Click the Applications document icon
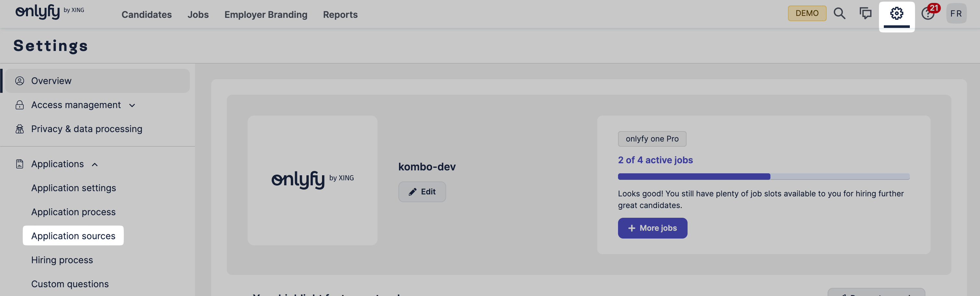 pos(19,164)
